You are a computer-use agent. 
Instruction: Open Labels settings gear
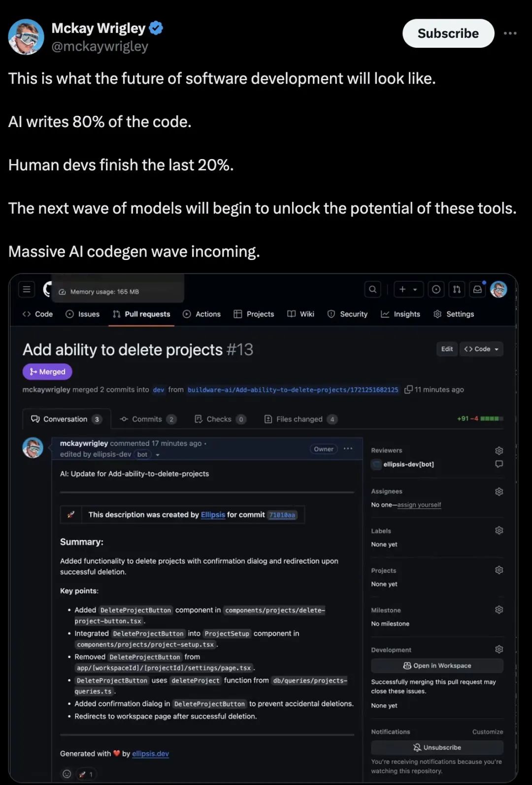[x=499, y=530]
